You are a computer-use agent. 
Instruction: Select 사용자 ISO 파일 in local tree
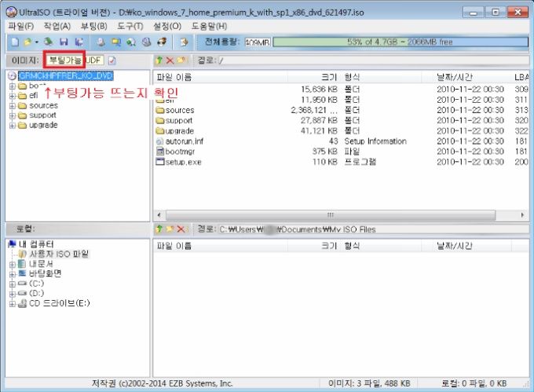[59, 254]
